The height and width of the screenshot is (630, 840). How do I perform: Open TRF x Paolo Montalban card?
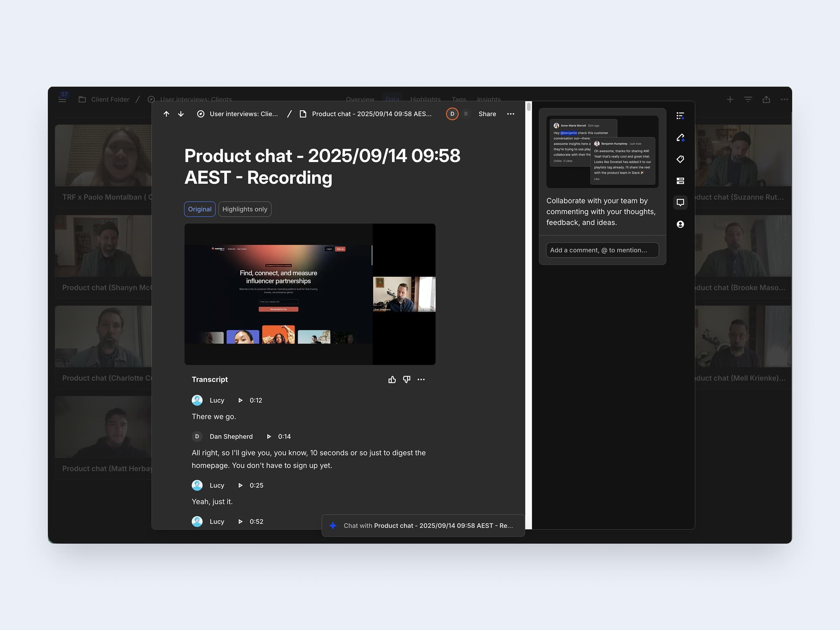103,166
